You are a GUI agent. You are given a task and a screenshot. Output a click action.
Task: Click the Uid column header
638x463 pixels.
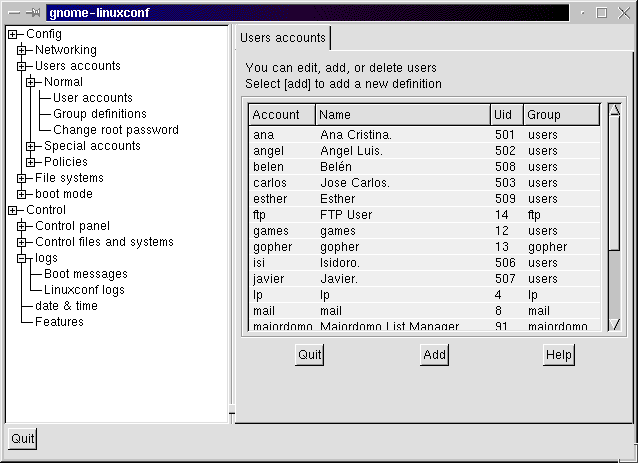pyautogui.click(x=505, y=115)
